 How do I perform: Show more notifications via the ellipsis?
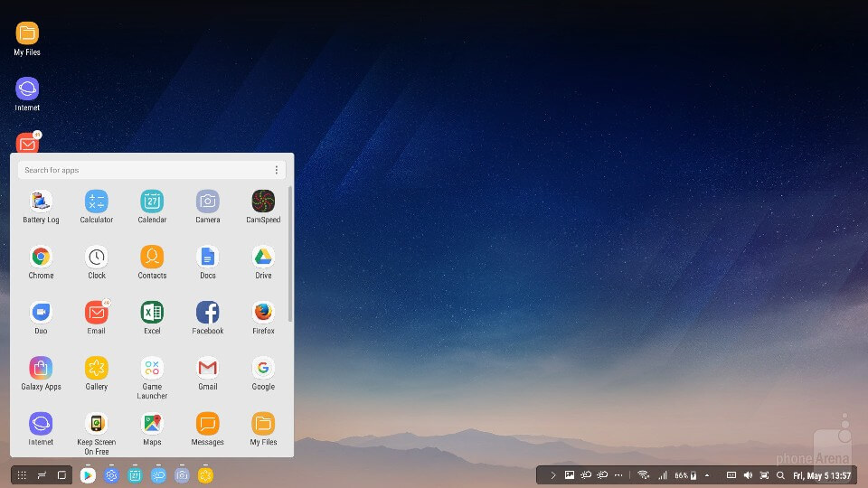tap(618, 475)
